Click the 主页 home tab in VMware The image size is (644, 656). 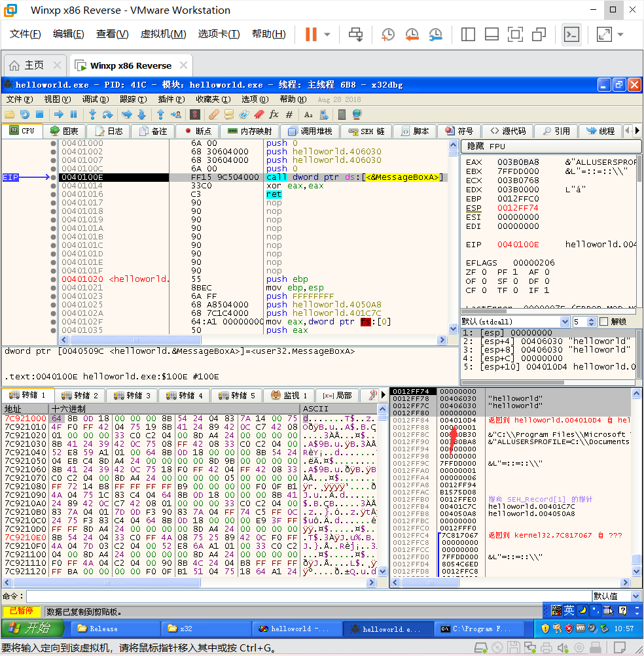point(34,65)
